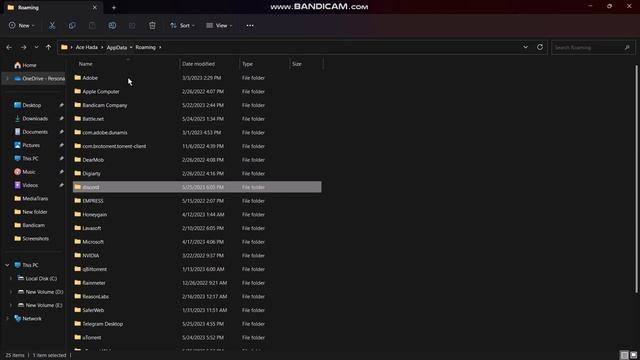Select the Rainmeter folder
The image size is (640, 360).
point(197,283)
